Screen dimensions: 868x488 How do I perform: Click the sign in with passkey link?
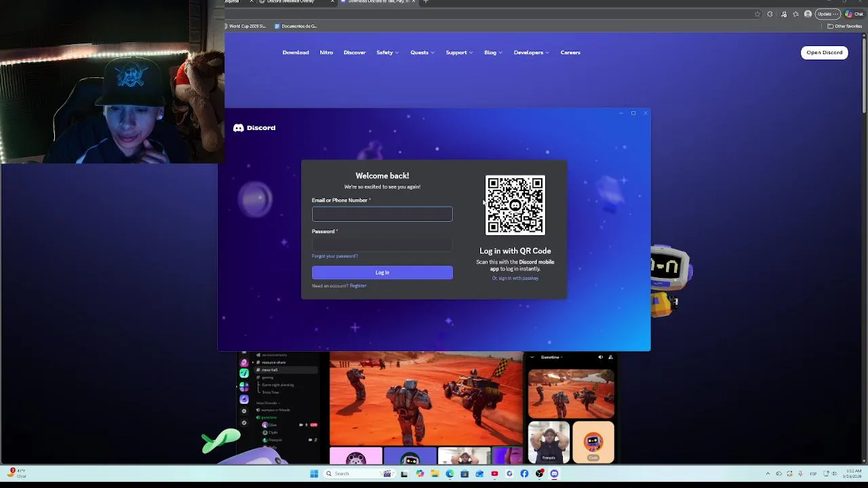click(x=515, y=279)
